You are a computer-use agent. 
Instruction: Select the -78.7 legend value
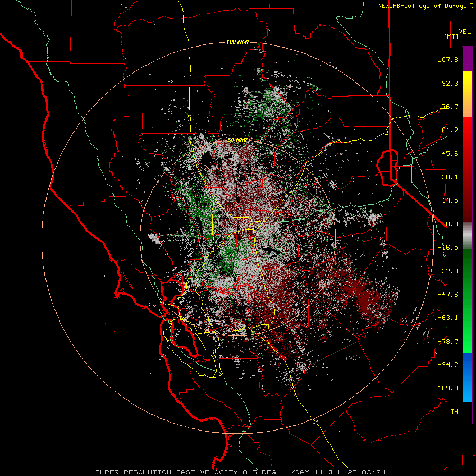[x=448, y=342]
